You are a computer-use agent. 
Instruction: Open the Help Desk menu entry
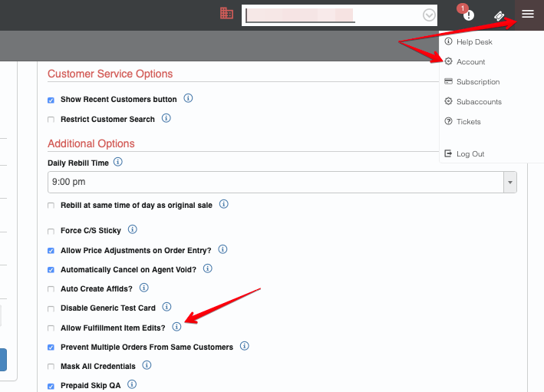click(x=473, y=41)
